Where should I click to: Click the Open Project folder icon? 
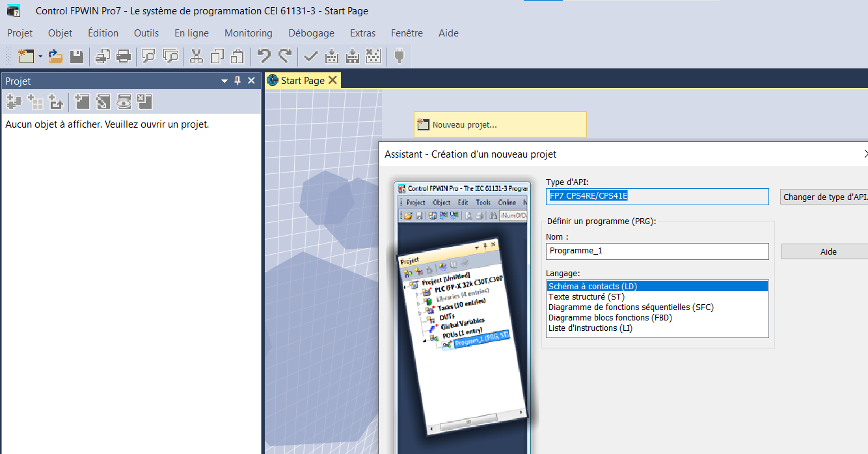click(56, 57)
